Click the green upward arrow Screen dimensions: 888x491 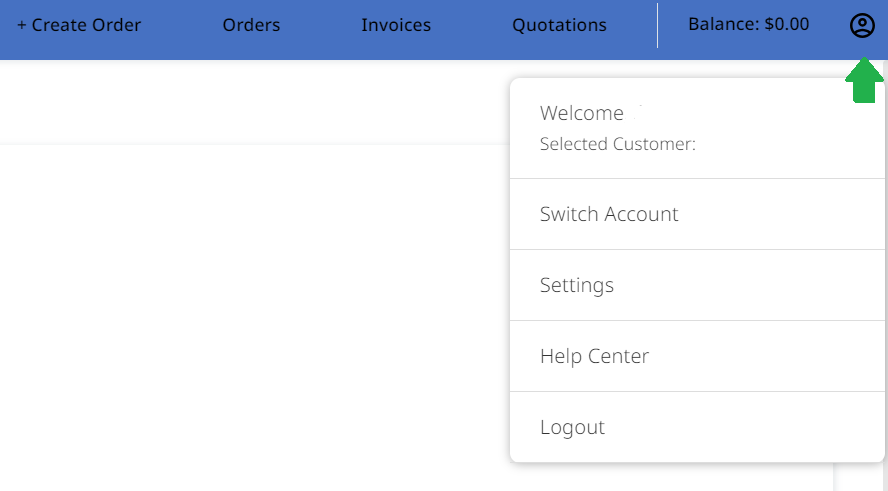pos(864,81)
